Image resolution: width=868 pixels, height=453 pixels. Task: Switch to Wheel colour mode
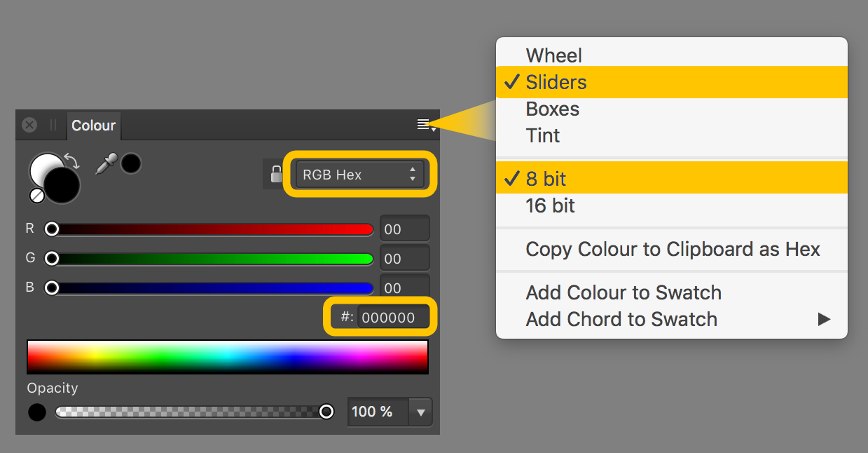point(553,55)
